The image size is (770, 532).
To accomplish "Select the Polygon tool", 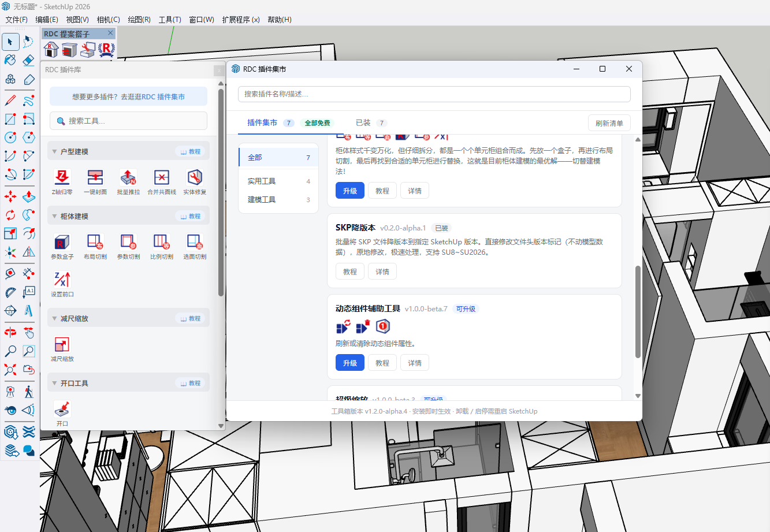I will [x=28, y=137].
